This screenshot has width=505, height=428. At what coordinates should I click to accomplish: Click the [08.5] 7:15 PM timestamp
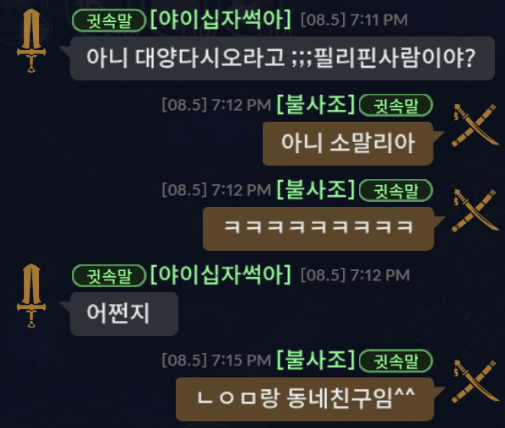pyautogui.click(x=216, y=360)
